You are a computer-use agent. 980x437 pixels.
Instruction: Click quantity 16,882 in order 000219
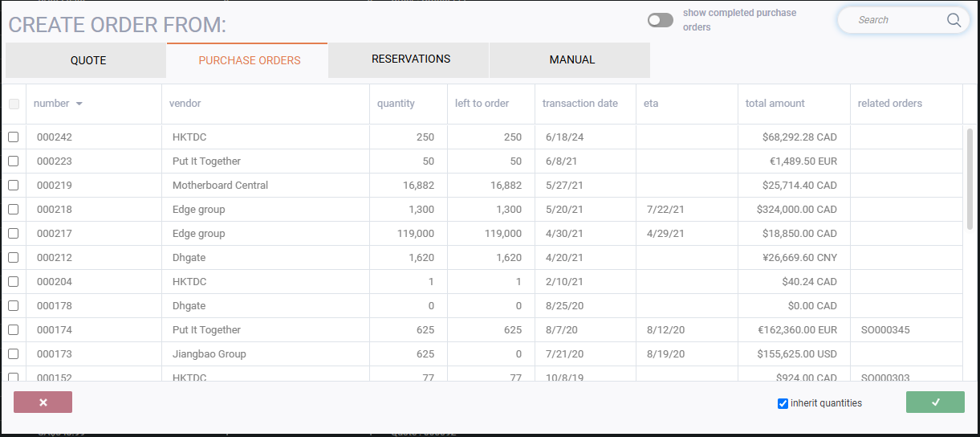tap(418, 186)
